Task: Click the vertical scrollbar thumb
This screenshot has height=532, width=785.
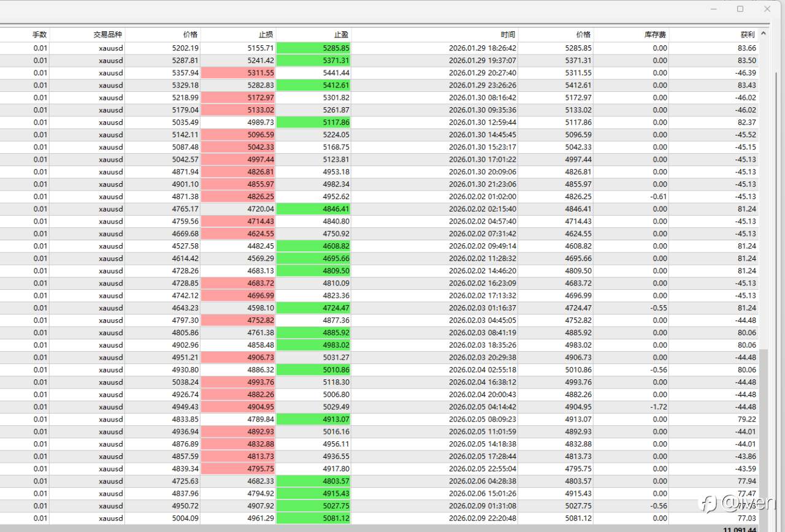Action: tap(764, 435)
